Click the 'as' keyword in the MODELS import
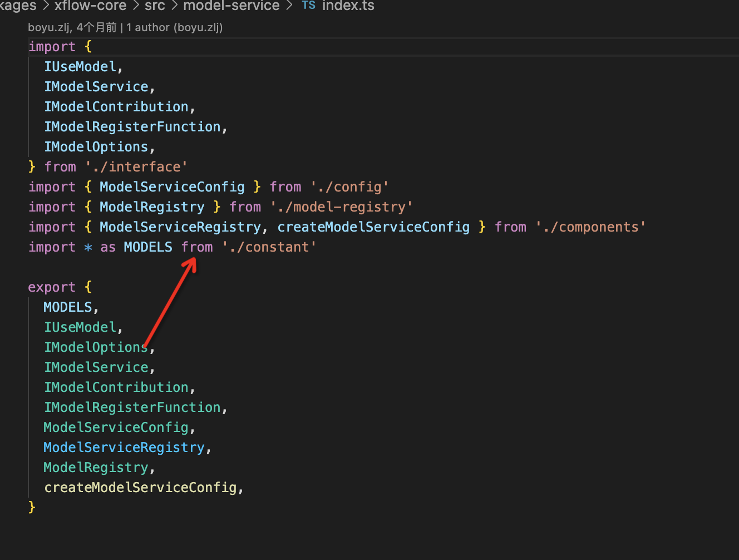 [x=108, y=247]
